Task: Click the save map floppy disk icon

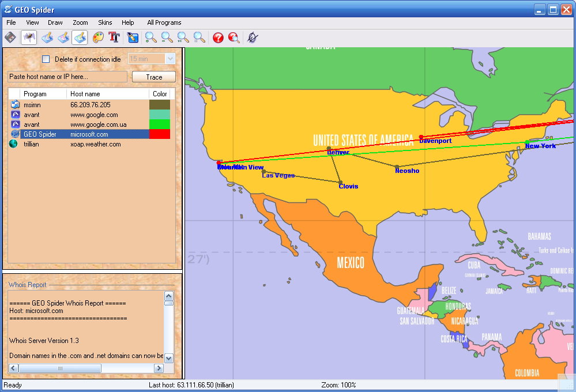Action: coord(10,37)
